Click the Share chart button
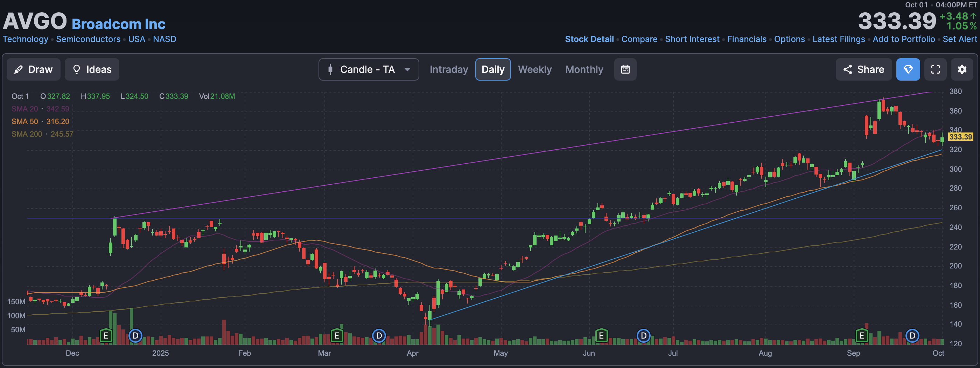The height and width of the screenshot is (368, 980). click(x=863, y=69)
